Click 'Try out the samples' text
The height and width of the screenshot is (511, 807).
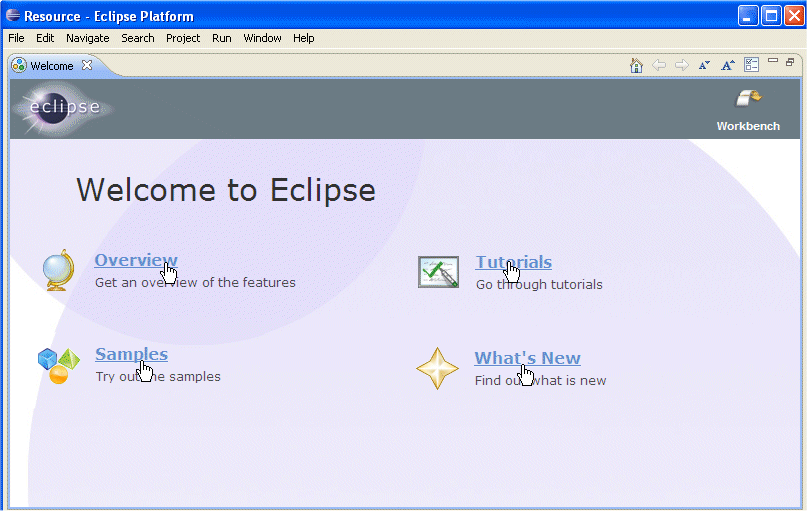pos(158,377)
